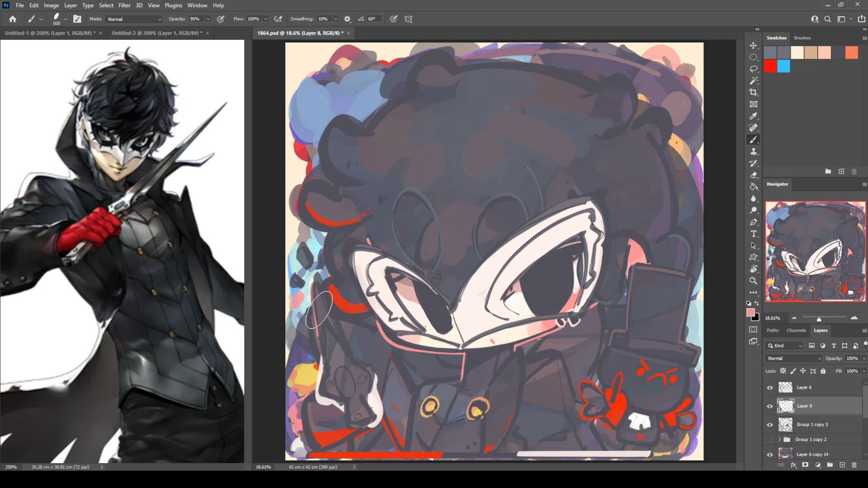Select the Blur tool
Screen dimensions: 868x488
pos(753,198)
